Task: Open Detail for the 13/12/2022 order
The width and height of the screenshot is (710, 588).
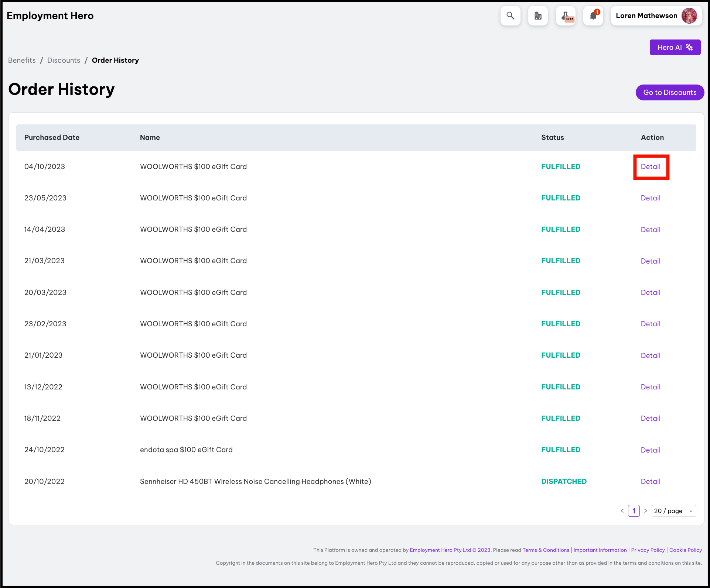Action: pos(651,387)
